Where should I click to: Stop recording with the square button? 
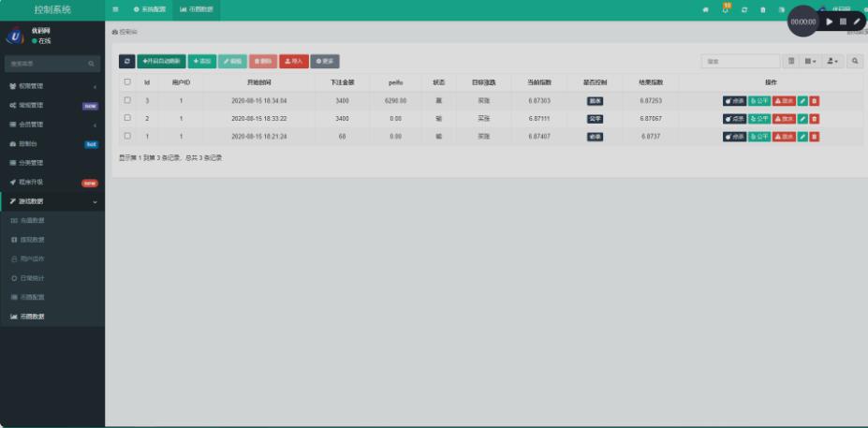[x=843, y=22]
